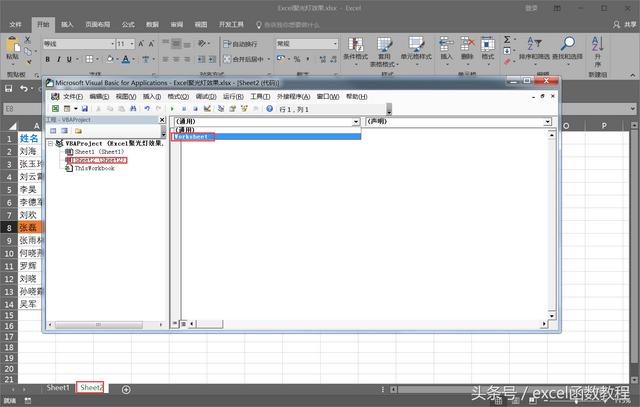Toggle Merge & Center (合并后居中) button
The image size is (640, 407).
pyautogui.click(x=244, y=59)
